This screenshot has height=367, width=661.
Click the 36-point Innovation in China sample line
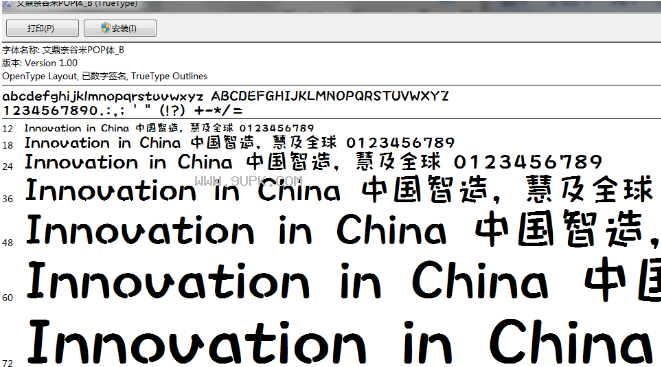(x=339, y=190)
